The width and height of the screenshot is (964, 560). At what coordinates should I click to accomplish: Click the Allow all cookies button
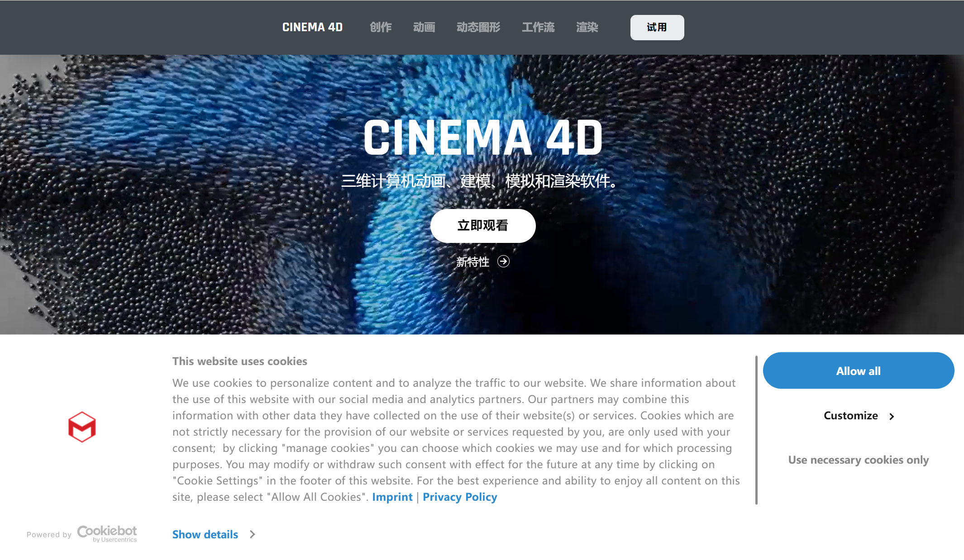click(859, 370)
